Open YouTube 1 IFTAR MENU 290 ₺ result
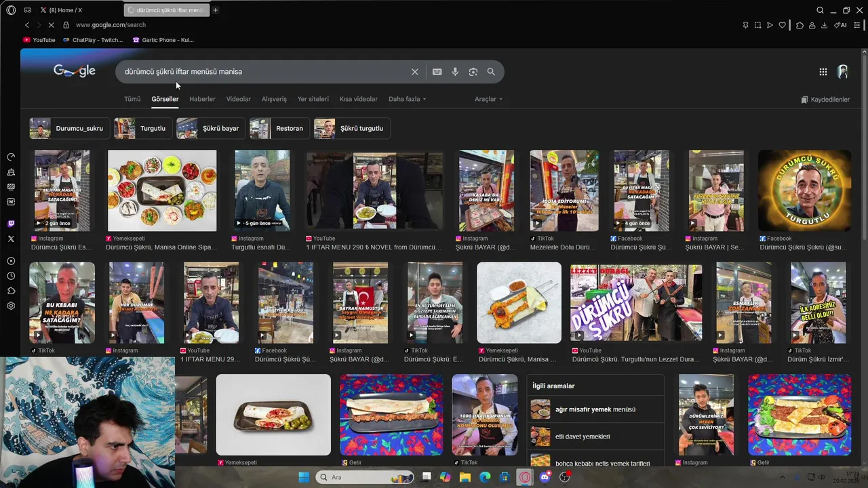 tap(374, 190)
